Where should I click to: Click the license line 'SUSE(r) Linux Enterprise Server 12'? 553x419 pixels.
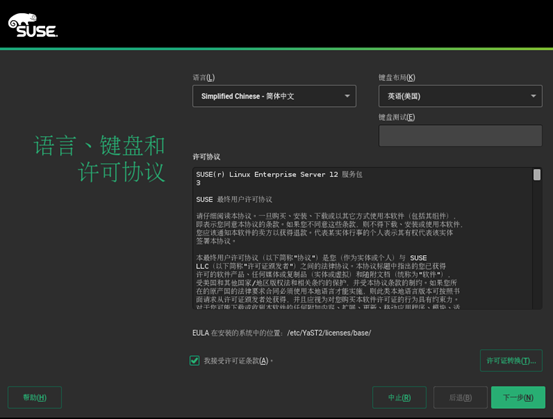pyautogui.click(x=267, y=175)
